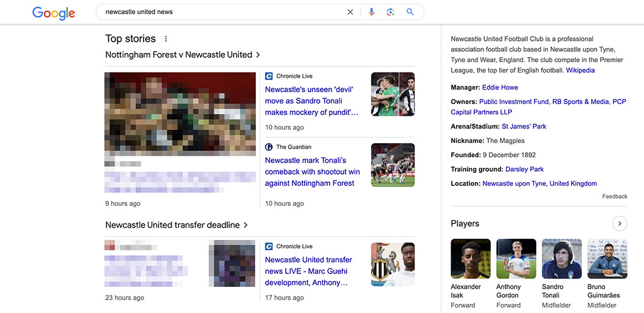Click the Google logo

(x=54, y=13)
